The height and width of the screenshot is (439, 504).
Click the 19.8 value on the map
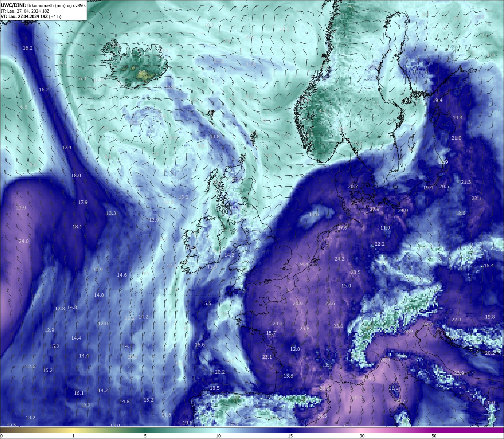click(x=490, y=317)
